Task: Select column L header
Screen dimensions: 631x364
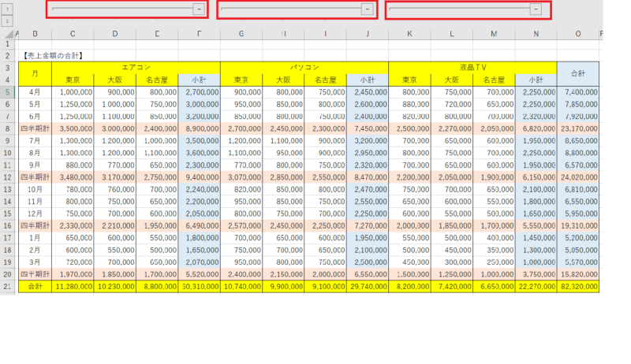Action: point(452,34)
